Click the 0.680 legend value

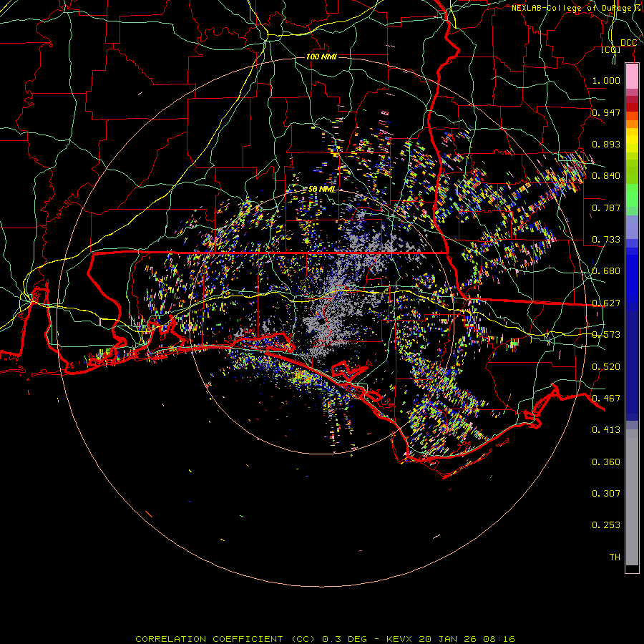[606, 271]
